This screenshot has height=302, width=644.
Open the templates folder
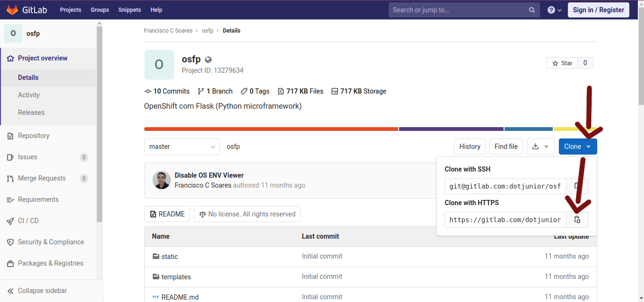(176, 277)
